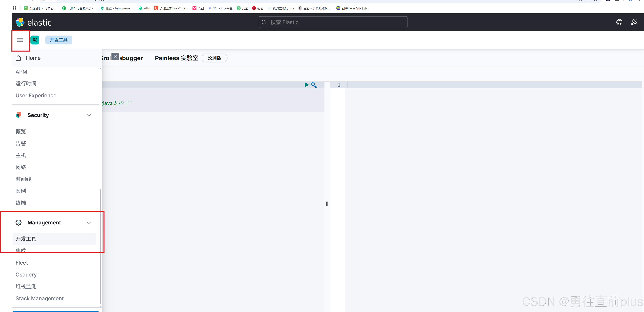Collapse the Management section chevron
The height and width of the screenshot is (312, 644).
[x=89, y=223]
